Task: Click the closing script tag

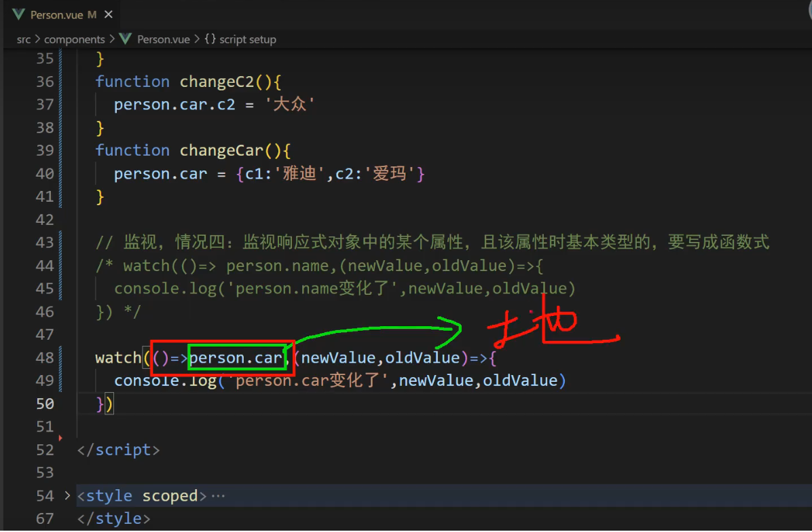Action: 119,450
